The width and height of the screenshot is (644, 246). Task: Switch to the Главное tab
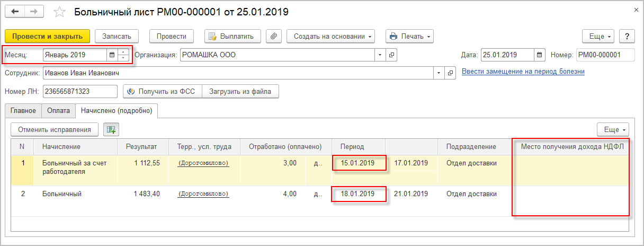(x=23, y=110)
